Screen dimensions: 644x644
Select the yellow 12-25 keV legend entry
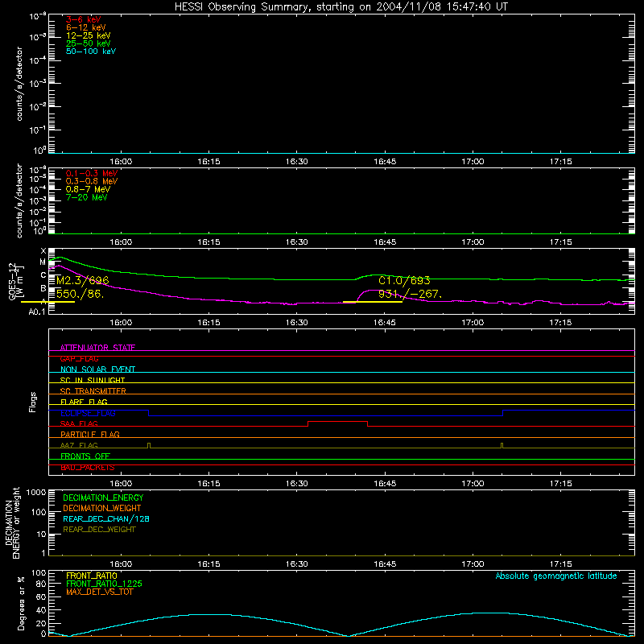coord(89,35)
